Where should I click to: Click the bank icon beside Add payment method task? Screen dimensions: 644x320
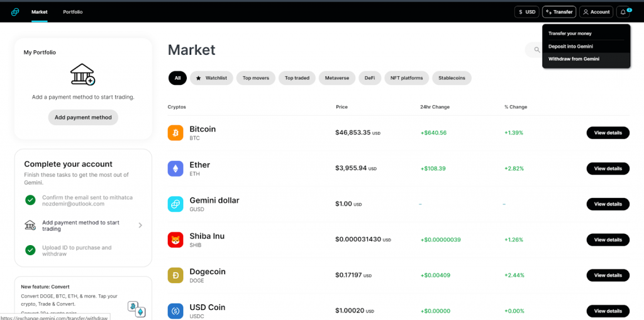tap(30, 225)
